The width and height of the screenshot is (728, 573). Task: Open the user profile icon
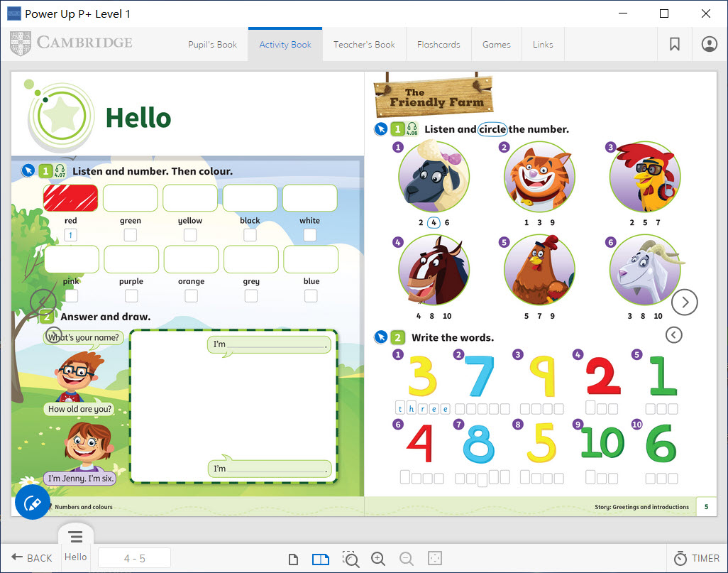(709, 44)
